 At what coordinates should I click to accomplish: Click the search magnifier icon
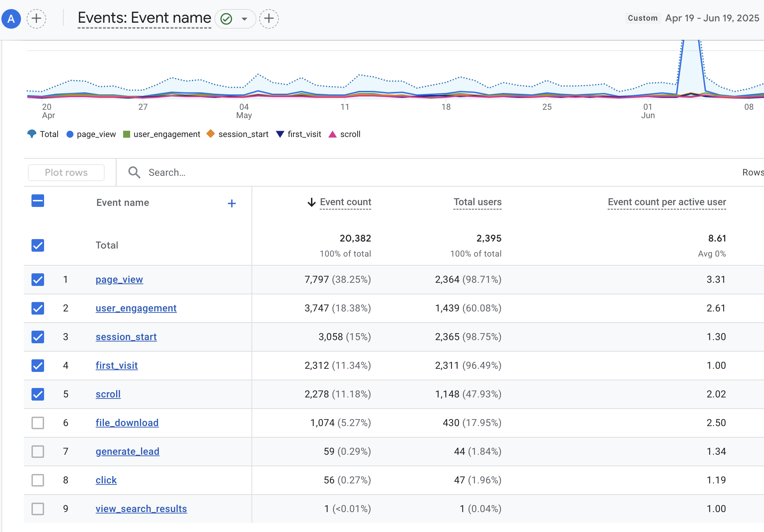134,172
